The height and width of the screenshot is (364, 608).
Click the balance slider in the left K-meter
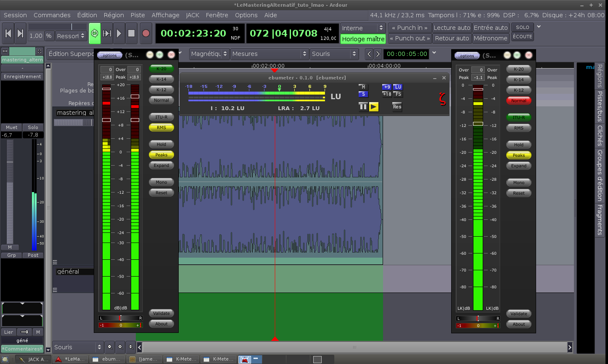pyautogui.click(x=120, y=318)
